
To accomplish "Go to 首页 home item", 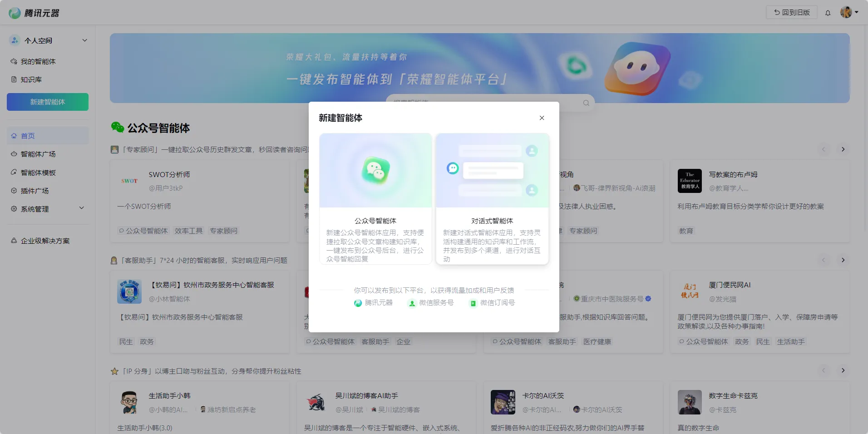I will pyautogui.click(x=28, y=136).
